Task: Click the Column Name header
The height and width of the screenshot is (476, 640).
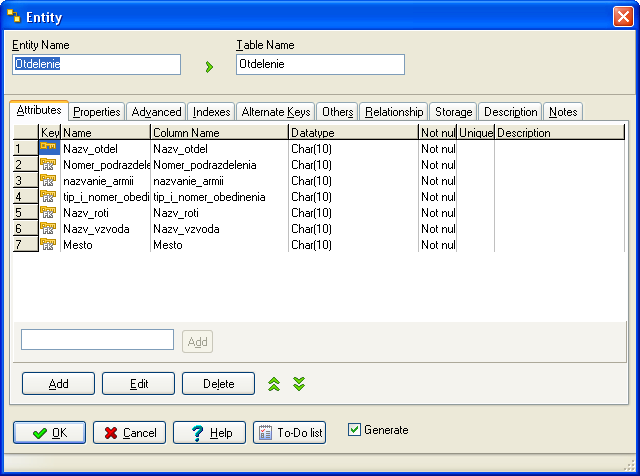Action: pos(219,133)
